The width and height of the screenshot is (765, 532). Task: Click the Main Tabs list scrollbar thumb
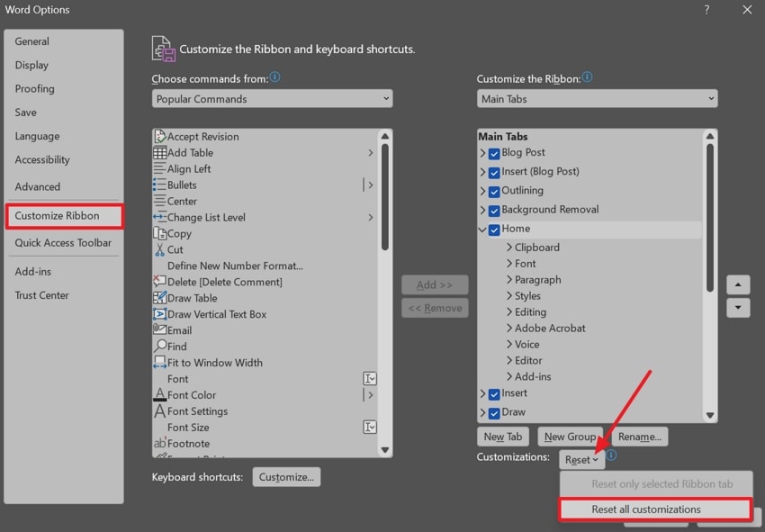tap(710, 218)
